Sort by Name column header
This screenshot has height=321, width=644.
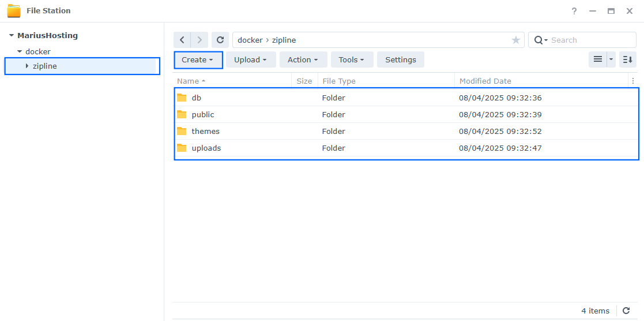pyautogui.click(x=232, y=81)
